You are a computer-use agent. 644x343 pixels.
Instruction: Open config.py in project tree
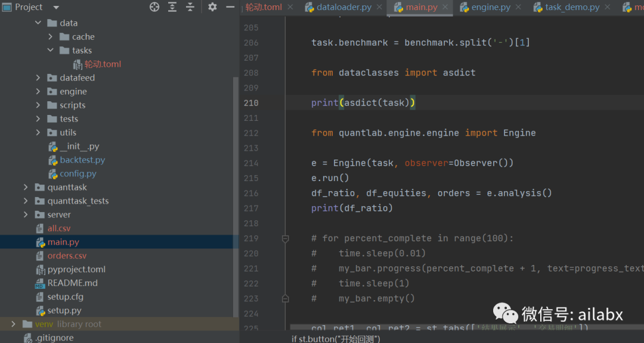(x=78, y=173)
